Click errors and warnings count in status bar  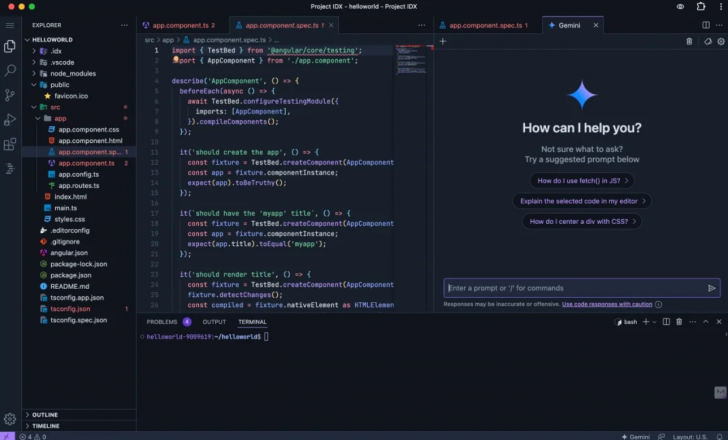[32, 436]
